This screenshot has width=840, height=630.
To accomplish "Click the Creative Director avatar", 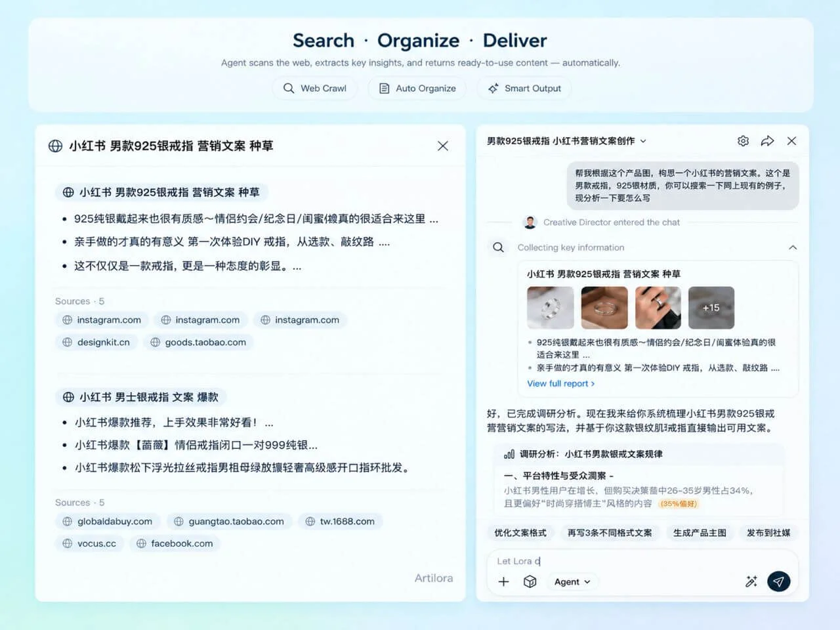I will (530, 222).
